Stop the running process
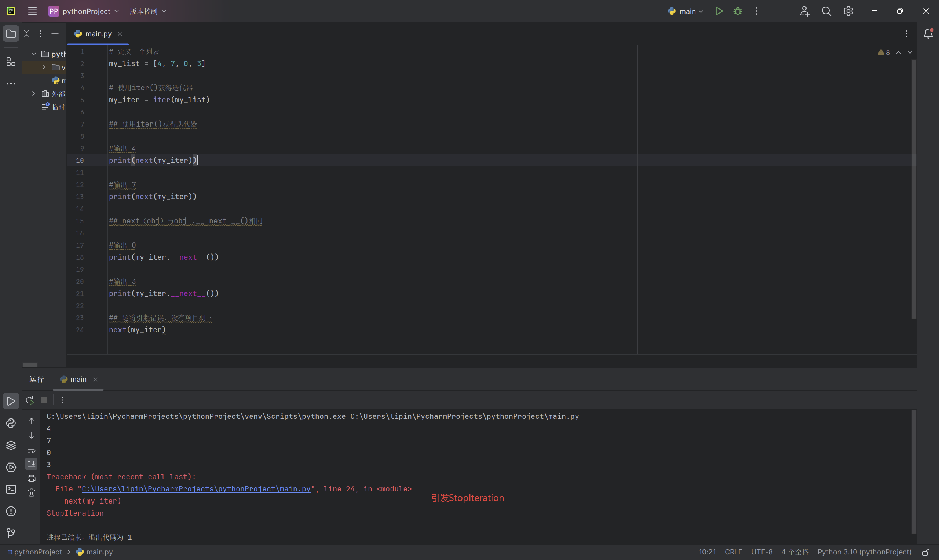 click(44, 400)
